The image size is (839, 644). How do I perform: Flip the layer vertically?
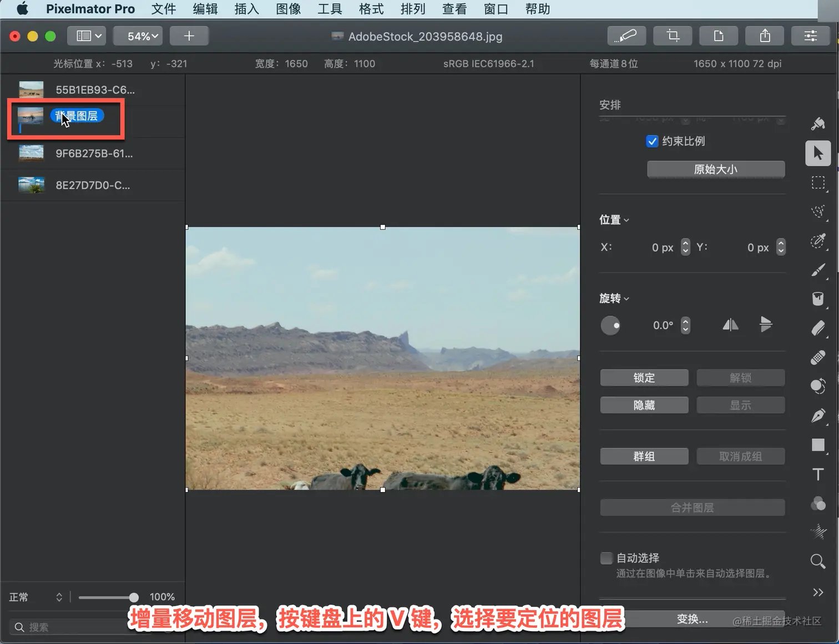click(766, 325)
